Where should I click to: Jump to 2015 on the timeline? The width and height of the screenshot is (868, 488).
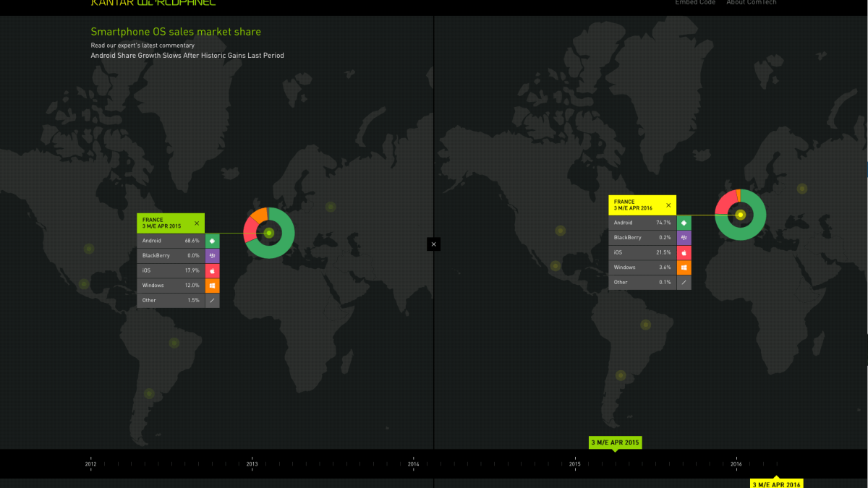pos(574,464)
